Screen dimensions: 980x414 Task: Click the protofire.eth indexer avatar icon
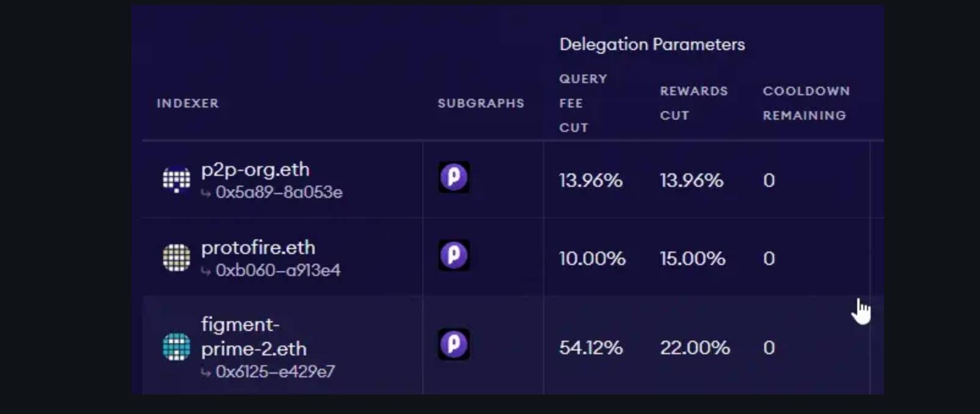pos(176,258)
